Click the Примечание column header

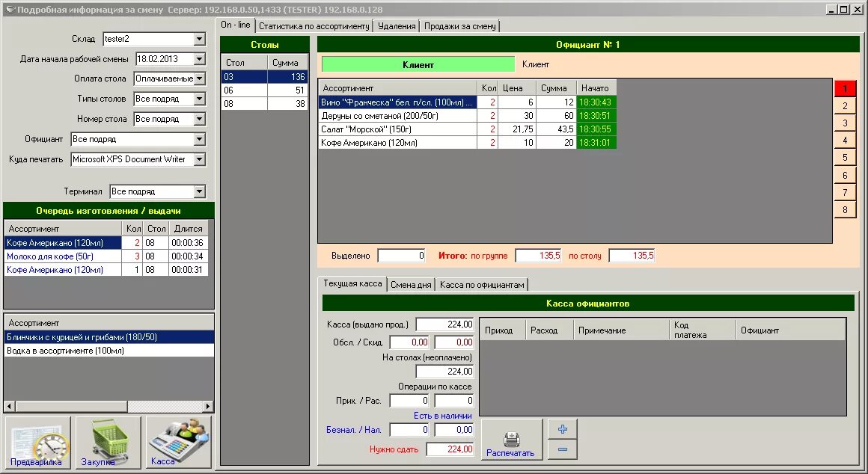click(x=621, y=330)
